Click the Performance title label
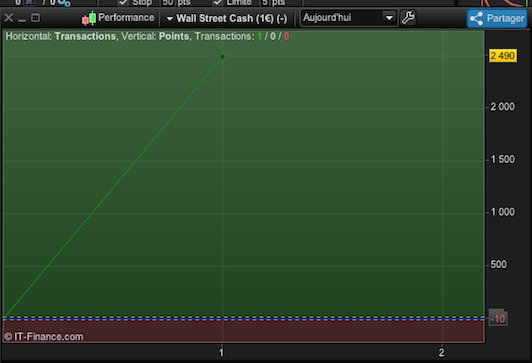This screenshot has width=532, height=363. click(x=126, y=18)
